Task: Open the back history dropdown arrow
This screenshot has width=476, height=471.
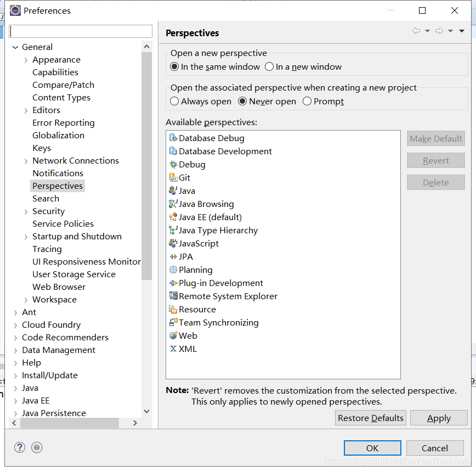Action: pos(427,31)
